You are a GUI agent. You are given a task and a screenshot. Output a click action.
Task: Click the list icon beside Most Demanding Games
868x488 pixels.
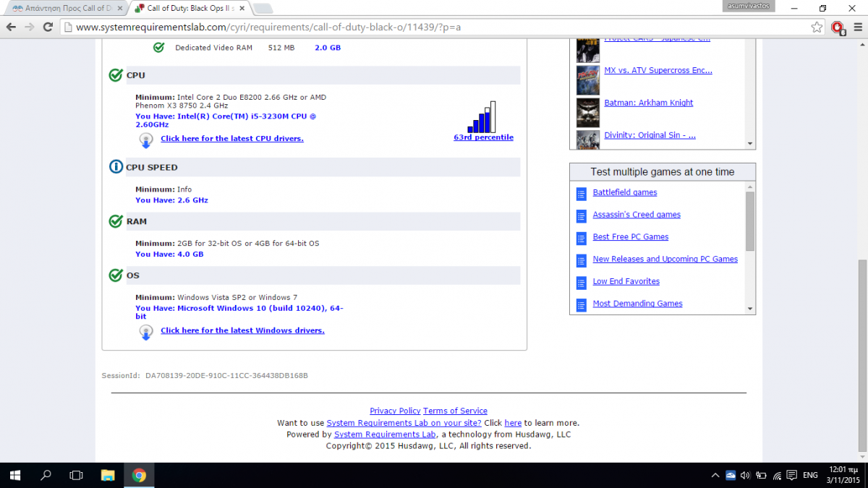pyautogui.click(x=581, y=305)
